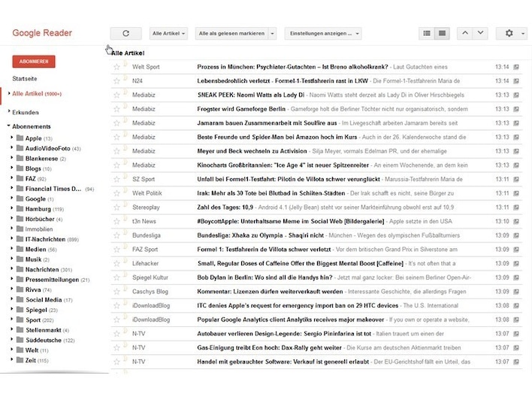Open the Rivva folder icon
532x400 pixels.
point(20,289)
